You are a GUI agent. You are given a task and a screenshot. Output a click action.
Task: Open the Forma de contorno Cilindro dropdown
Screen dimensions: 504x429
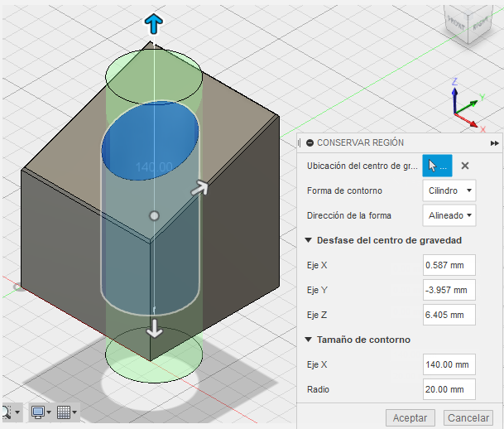pos(449,190)
